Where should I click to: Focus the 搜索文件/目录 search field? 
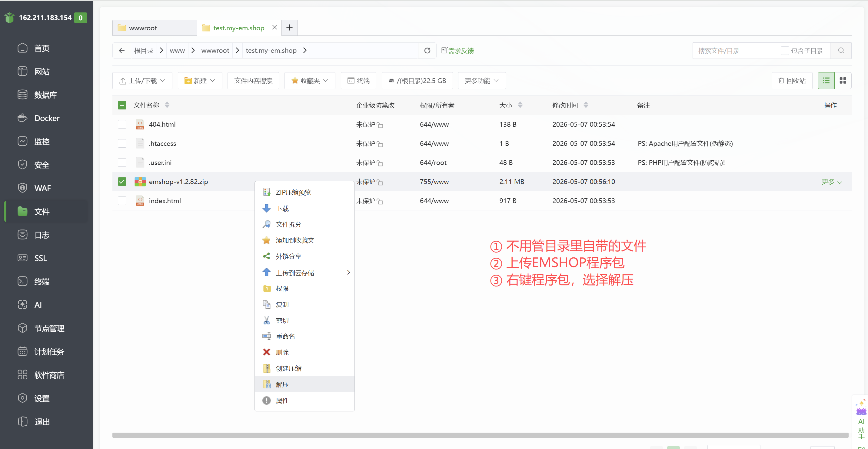pos(736,51)
